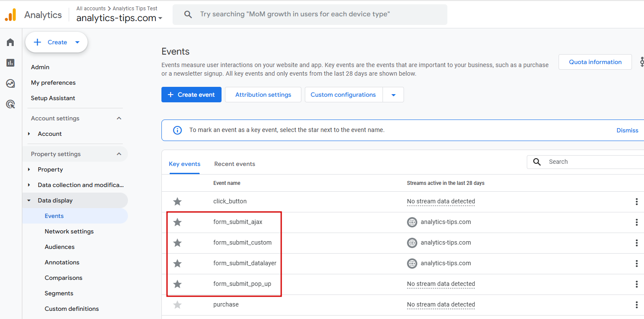Unmark click_button as key event star
The image size is (644, 319).
[x=177, y=202]
